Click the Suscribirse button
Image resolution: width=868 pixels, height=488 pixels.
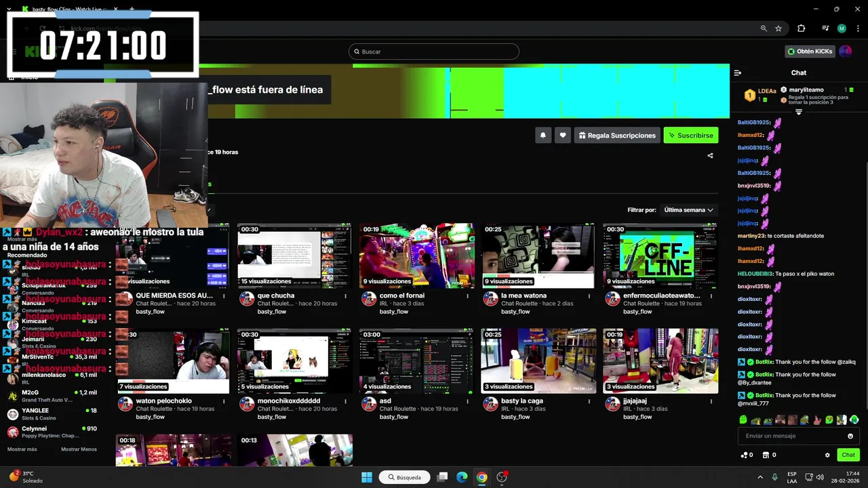[x=690, y=136]
